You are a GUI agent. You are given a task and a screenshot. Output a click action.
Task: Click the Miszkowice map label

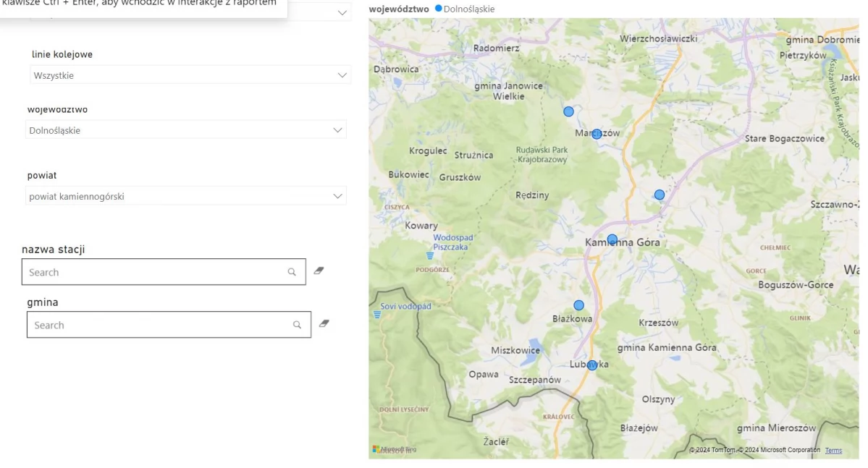(x=515, y=350)
